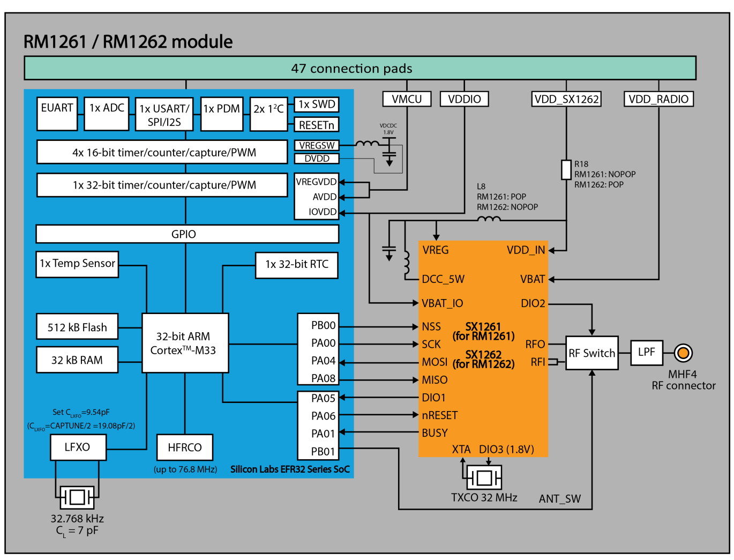Click the MOSI pin label
Viewport: 734px width, 560px height.
tap(435, 362)
